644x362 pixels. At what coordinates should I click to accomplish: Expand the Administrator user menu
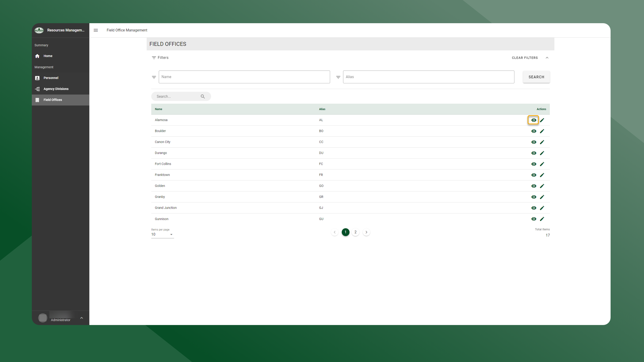point(81,318)
